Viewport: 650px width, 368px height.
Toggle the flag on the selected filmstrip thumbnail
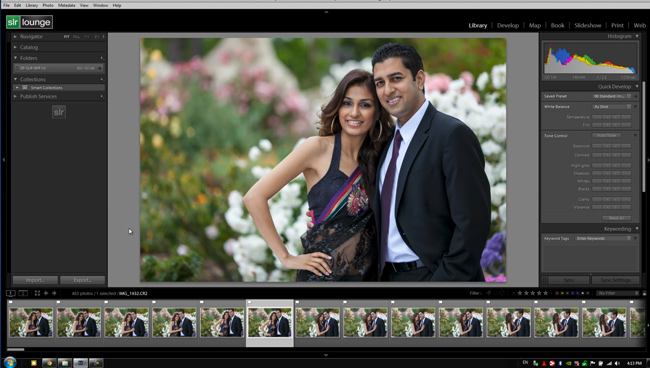point(249,302)
